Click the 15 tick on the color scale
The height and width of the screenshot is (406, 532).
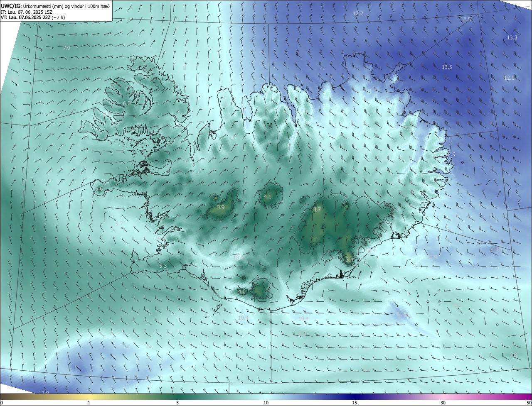click(355, 403)
